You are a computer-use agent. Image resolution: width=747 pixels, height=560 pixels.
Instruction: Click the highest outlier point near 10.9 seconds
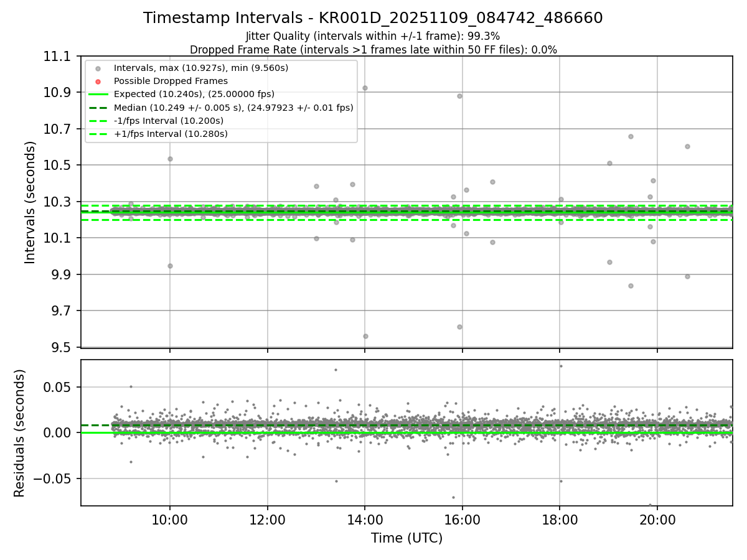coord(365,88)
